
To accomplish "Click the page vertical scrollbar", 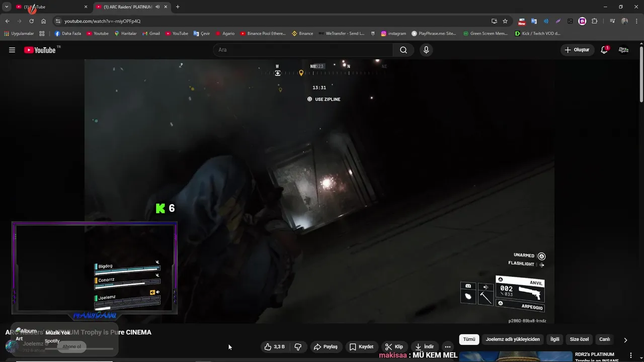I will [641, 75].
